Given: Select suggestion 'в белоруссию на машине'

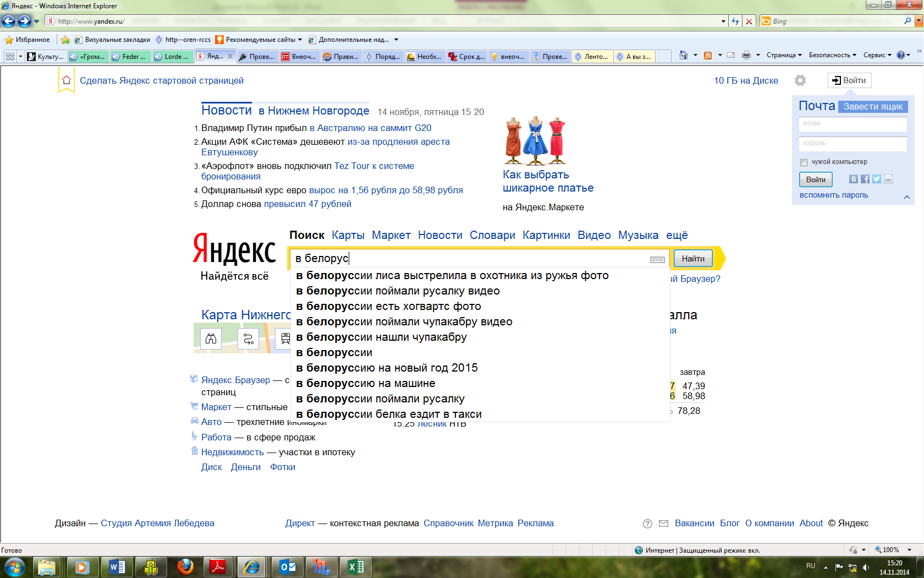Looking at the screenshot, I should [480, 383].
